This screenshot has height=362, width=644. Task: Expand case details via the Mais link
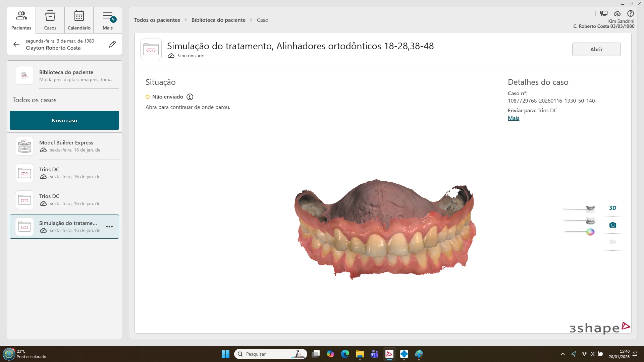tap(513, 118)
